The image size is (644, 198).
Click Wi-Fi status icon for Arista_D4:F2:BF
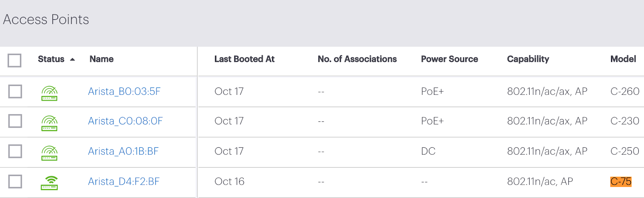50,183
